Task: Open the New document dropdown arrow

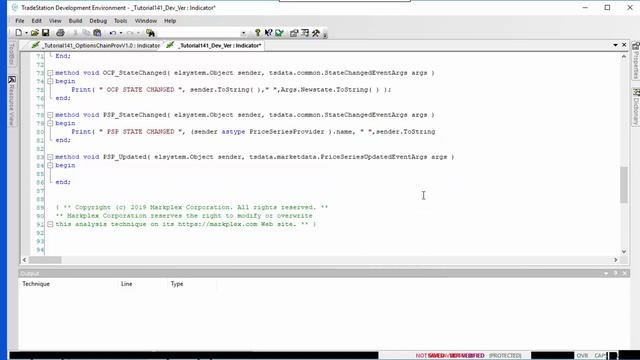Action: (27, 33)
